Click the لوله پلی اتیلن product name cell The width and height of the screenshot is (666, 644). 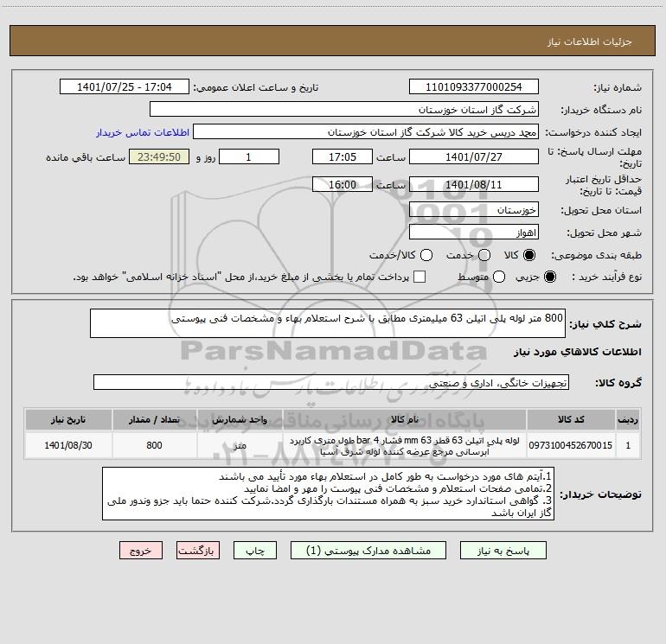[x=405, y=446]
